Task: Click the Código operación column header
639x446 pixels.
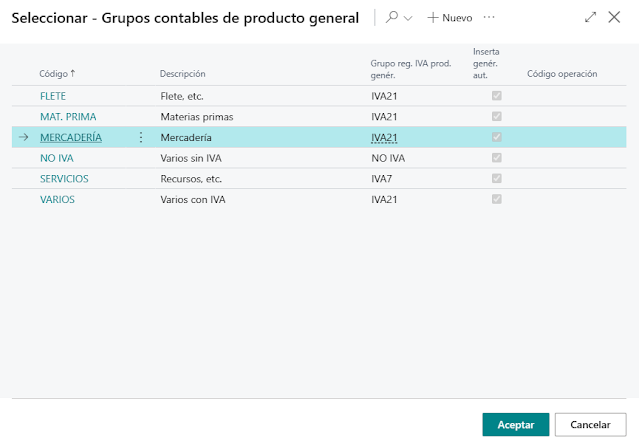Action: coord(562,74)
